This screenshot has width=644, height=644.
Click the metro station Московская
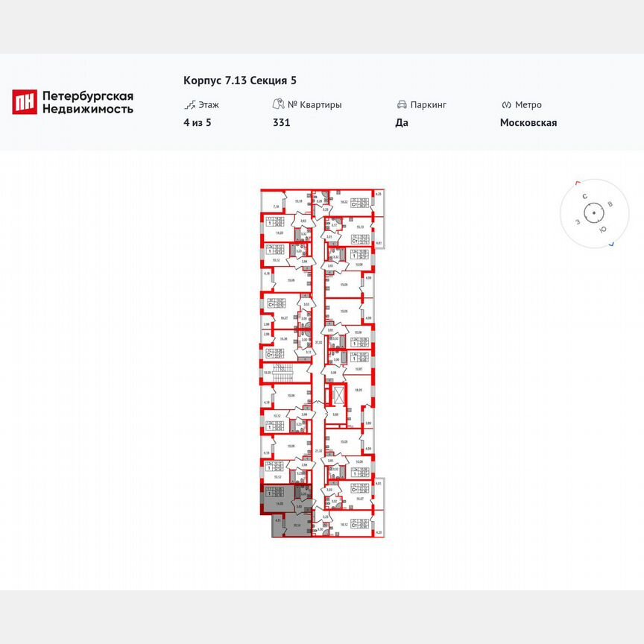click(528, 122)
